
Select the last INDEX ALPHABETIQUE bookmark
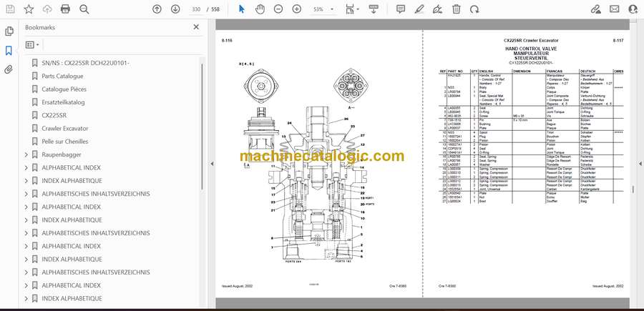72,299
